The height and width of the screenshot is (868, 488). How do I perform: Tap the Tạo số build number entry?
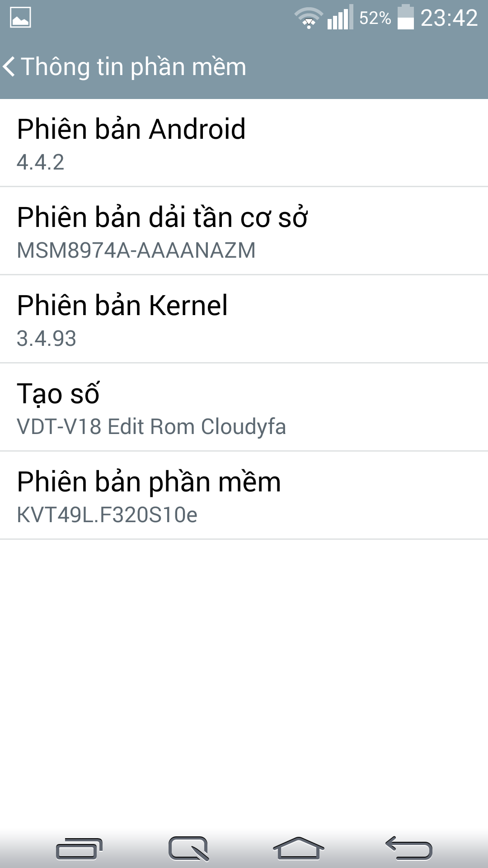(x=244, y=407)
